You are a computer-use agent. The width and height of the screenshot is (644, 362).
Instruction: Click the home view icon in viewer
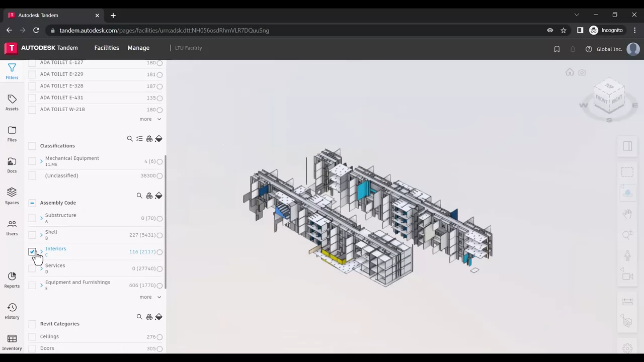coord(570,72)
